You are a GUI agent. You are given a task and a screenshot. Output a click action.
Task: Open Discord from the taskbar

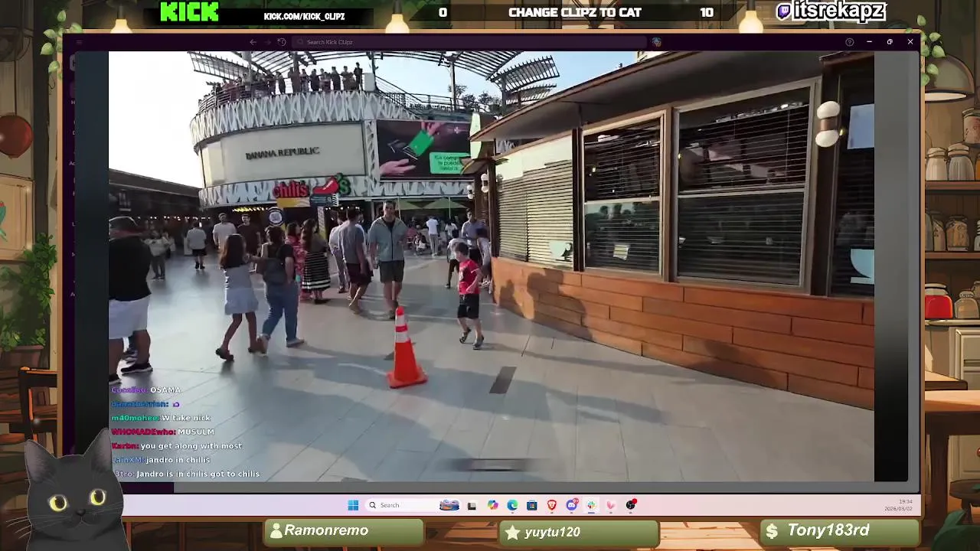572,505
